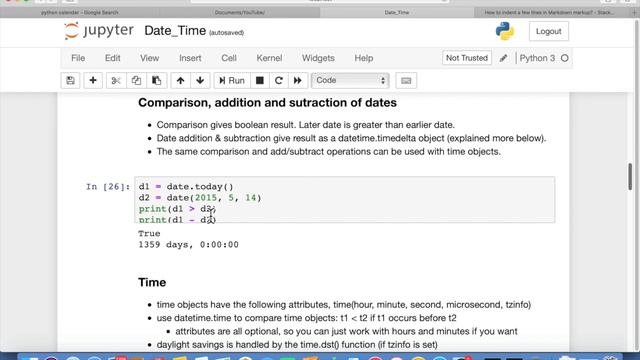Switch to python calendar Google Search tab
The width and height of the screenshot is (640, 360).
coord(80,13)
